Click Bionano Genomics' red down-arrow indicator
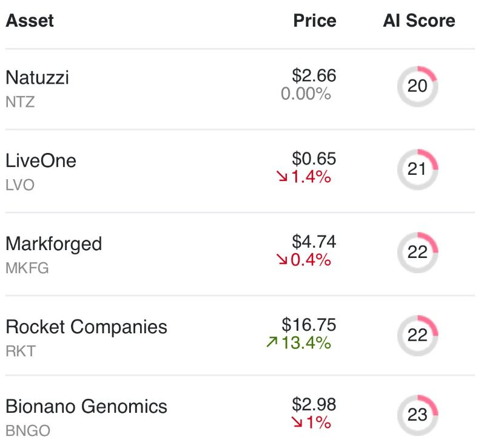Viewport: 484px width, 448px height. pos(298,423)
